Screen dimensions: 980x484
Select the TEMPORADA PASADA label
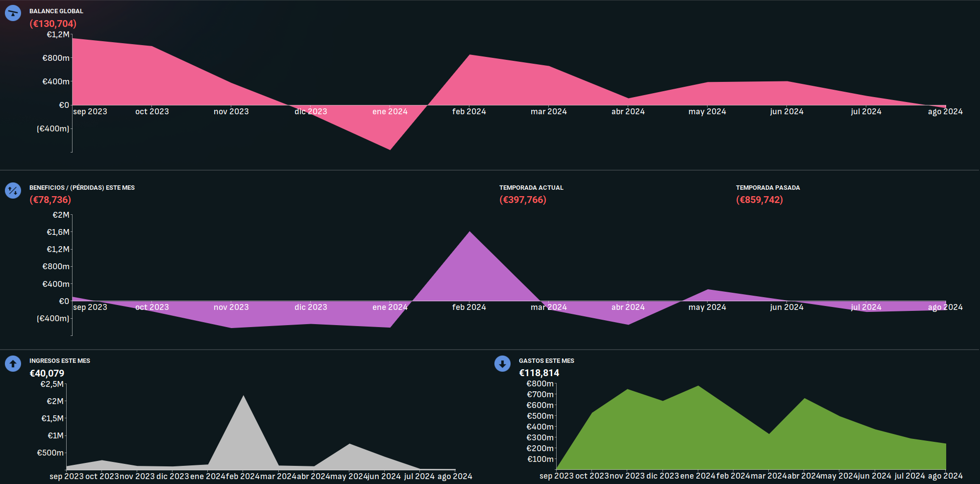[768, 188]
